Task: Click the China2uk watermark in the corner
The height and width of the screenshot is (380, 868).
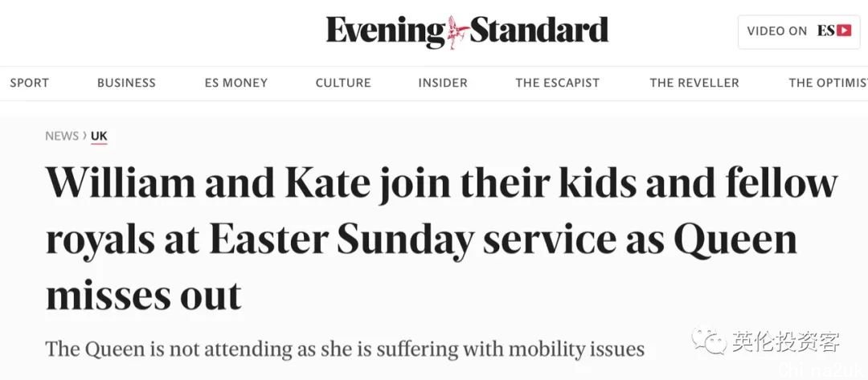Action: click(x=823, y=370)
